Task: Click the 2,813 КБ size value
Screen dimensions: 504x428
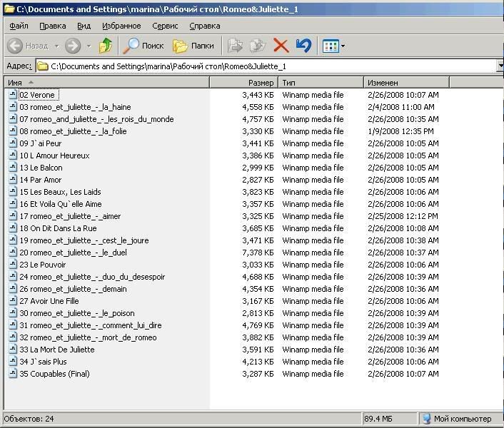Action: pyautogui.click(x=258, y=313)
